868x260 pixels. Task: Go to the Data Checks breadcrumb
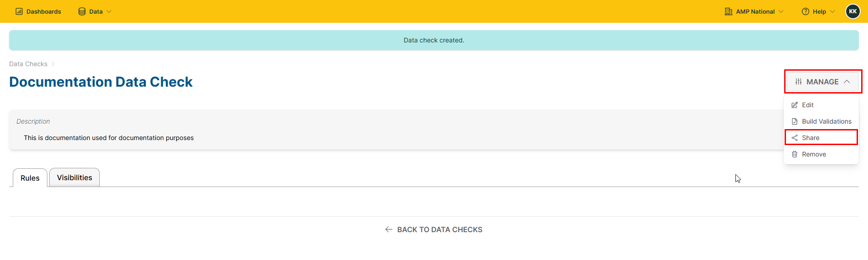[28, 64]
